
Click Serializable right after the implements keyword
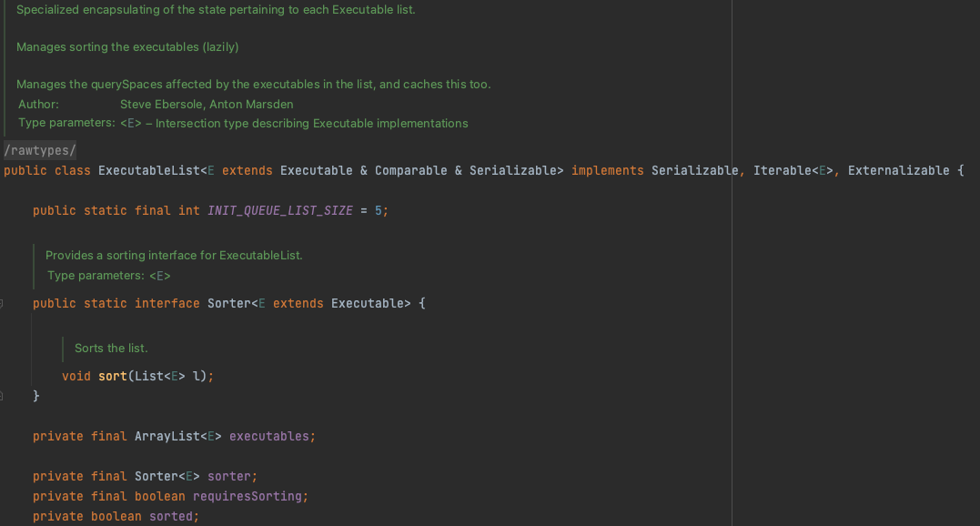click(694, 170)
